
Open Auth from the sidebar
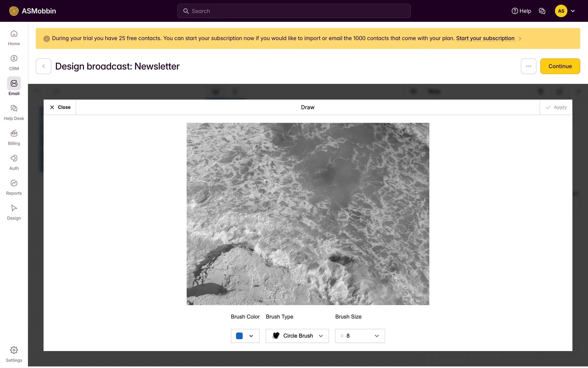[14, 162]
